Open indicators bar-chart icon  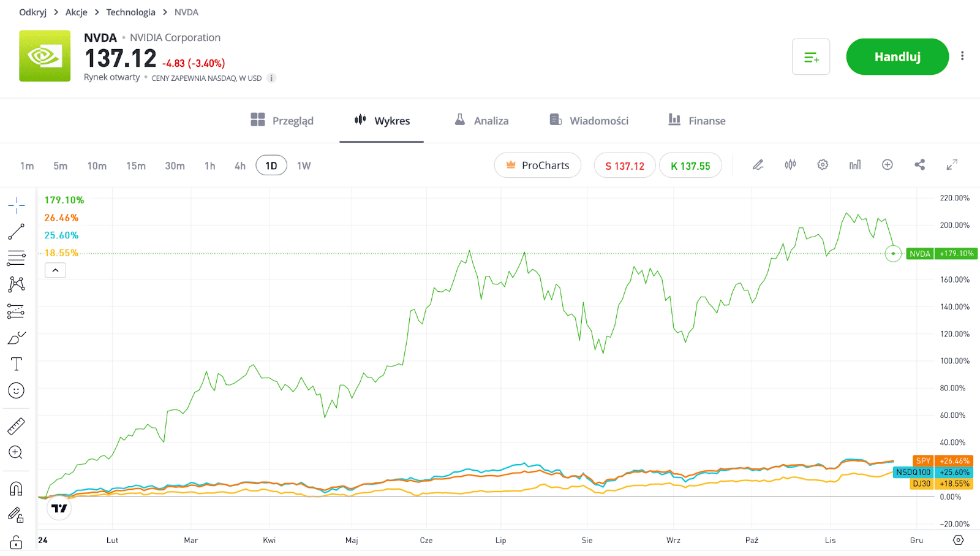pyautogui.click(x=855, y=165)
